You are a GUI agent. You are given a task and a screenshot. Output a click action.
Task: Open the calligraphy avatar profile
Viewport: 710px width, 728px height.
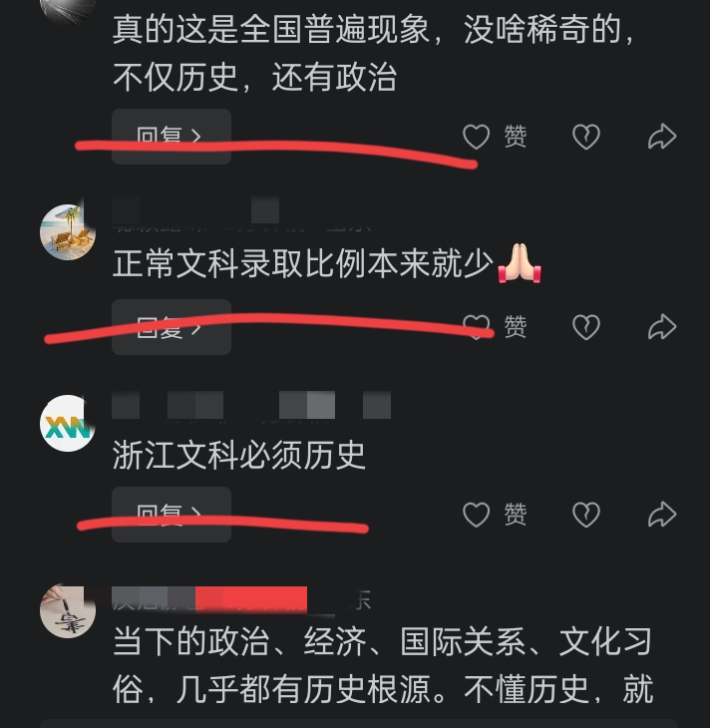click(68, 610)
